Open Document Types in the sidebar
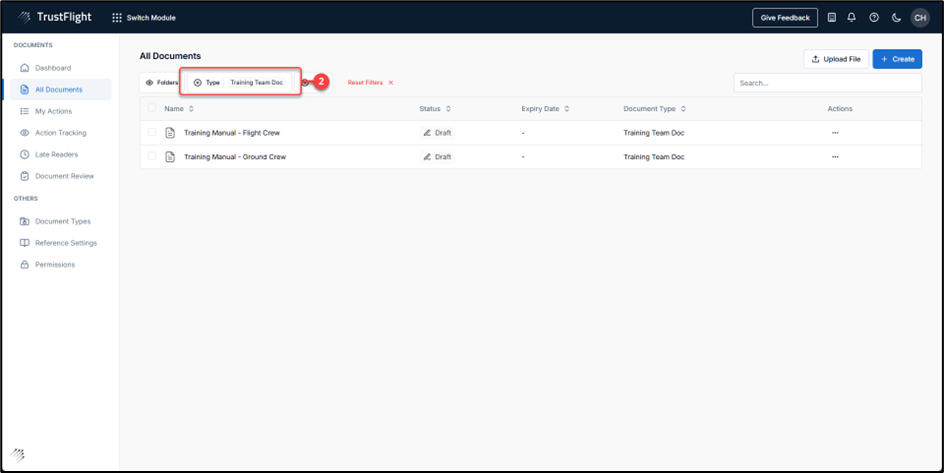The image size is (944, 473). coord(62,221)
